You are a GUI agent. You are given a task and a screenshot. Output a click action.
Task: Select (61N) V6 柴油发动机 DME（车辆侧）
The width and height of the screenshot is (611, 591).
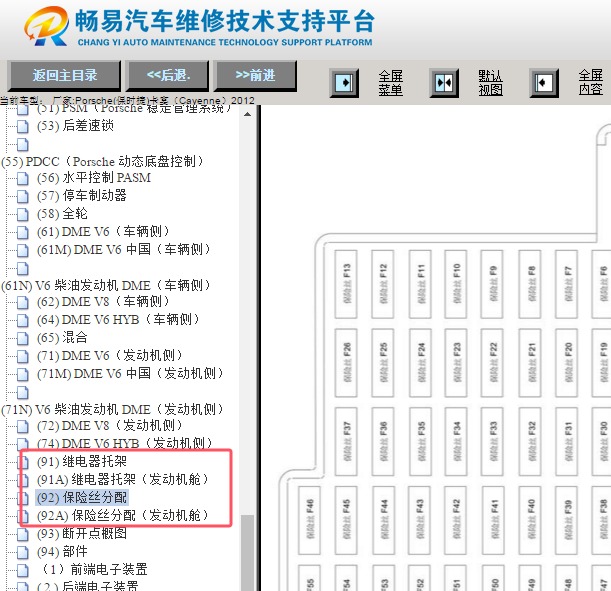(106, 285)
